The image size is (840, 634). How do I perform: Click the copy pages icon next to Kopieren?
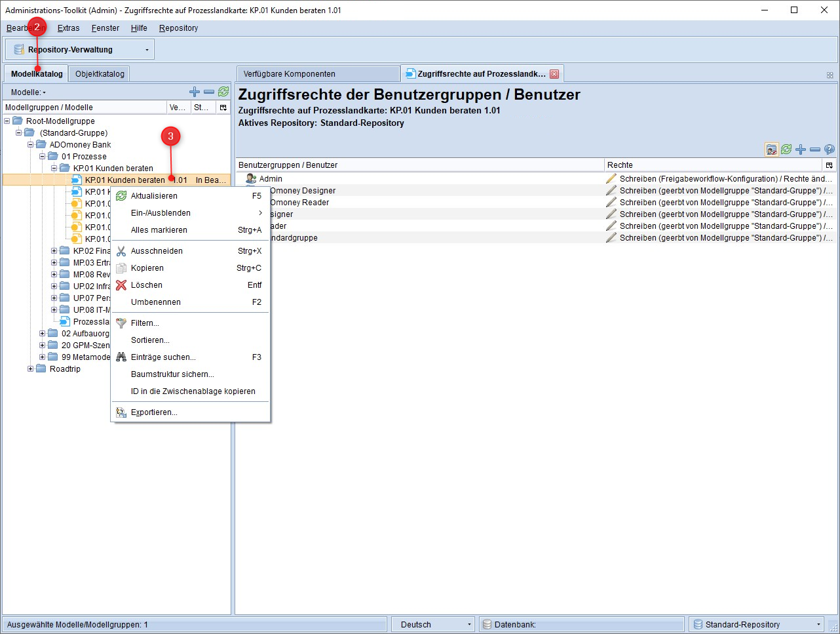[x=121, y=268]
